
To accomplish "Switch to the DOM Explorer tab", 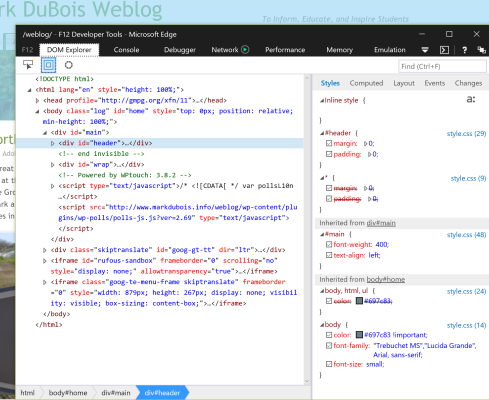I will click(69, 50).
